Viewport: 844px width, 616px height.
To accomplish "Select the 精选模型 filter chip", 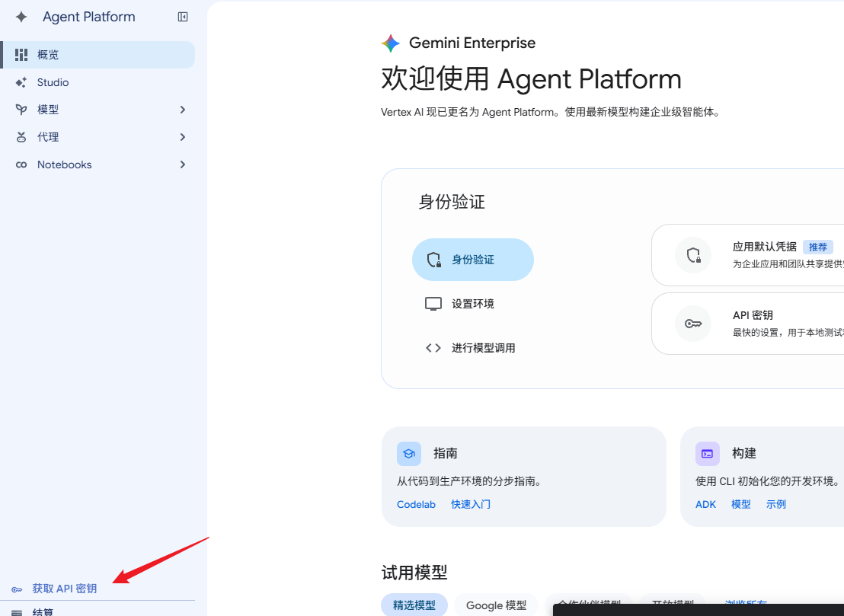I will (x=414, y=605).
